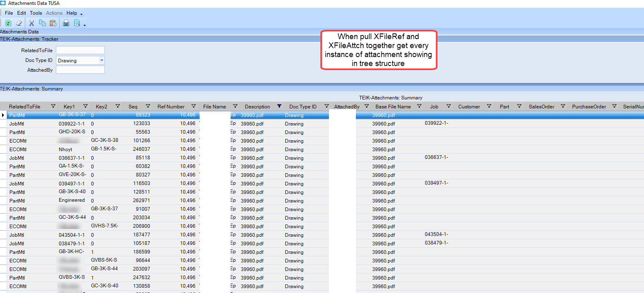The height and width of the screenshot is (293, 644).
Task: Open the menu bar options arrow after Help
Action: (81, 14)
